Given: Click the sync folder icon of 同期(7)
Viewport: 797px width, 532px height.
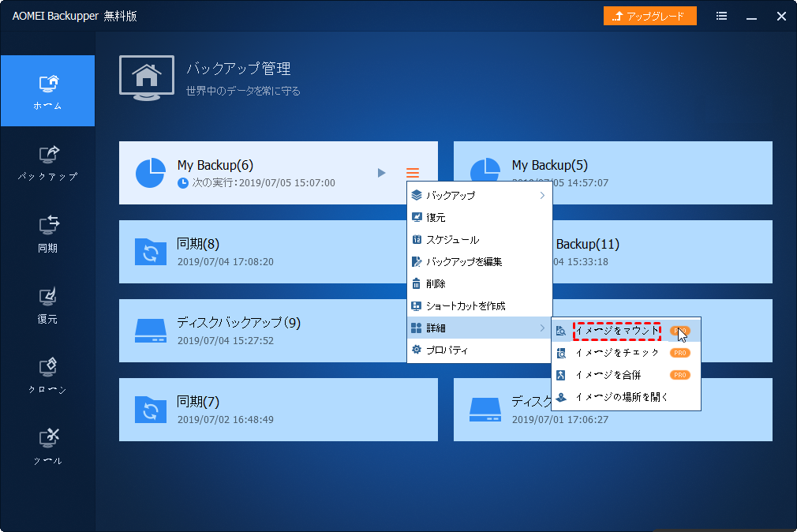Looking at the screenshot, I should tap(151, 410).
